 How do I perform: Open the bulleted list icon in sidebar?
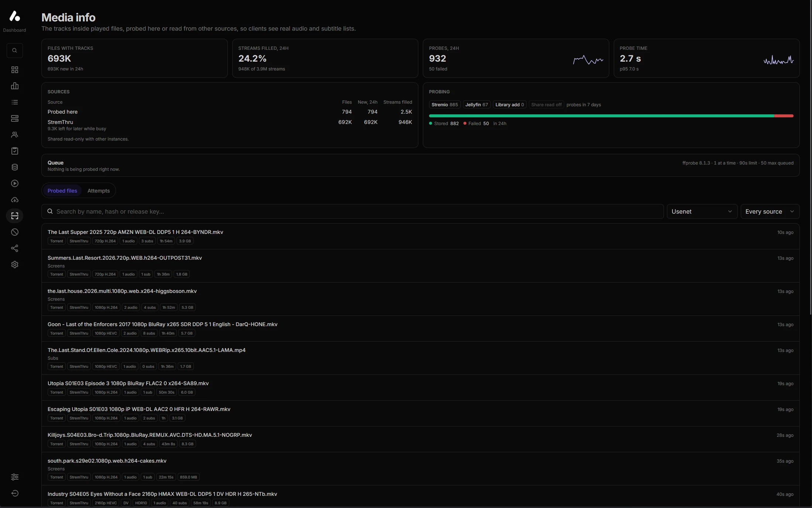pyautogui.click(x=15, y=102)
